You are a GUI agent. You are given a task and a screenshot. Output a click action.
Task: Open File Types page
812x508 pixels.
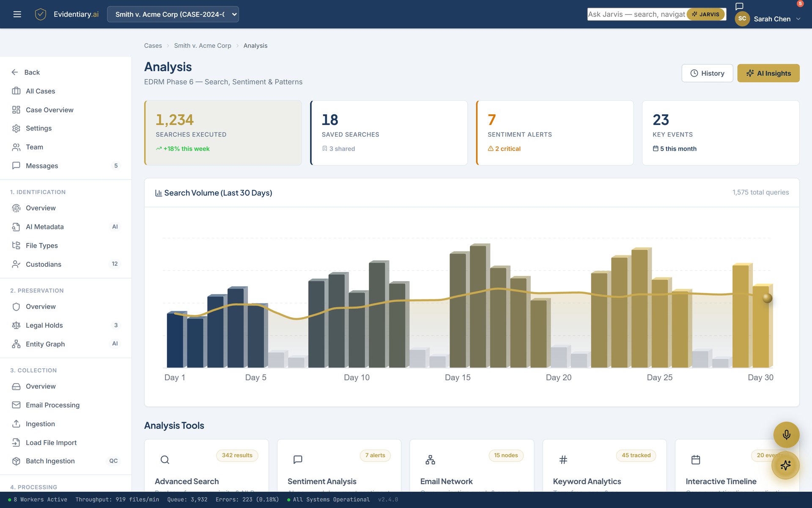(x=66, y=246)
